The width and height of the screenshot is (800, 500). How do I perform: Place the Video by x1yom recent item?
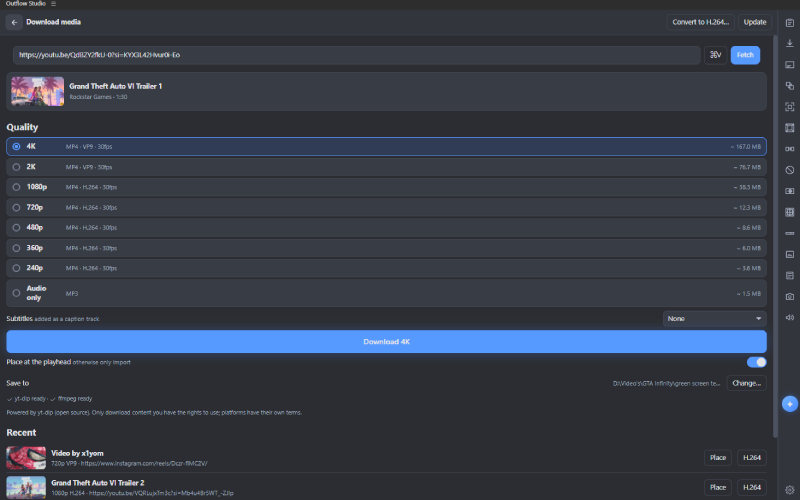(x=717, y=458)
